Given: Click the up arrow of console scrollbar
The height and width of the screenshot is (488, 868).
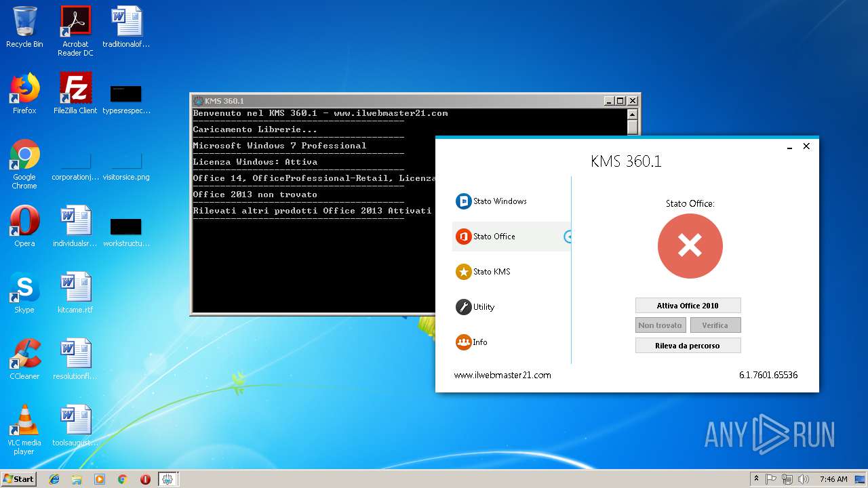Looking at the screenshot, I should [x=633, y=114].
